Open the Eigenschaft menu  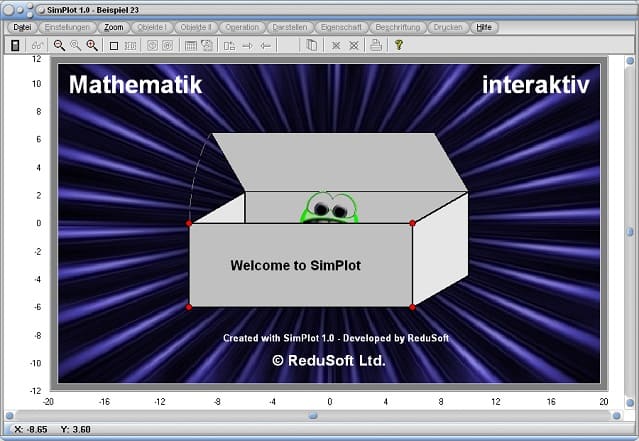tap(341, 27)
